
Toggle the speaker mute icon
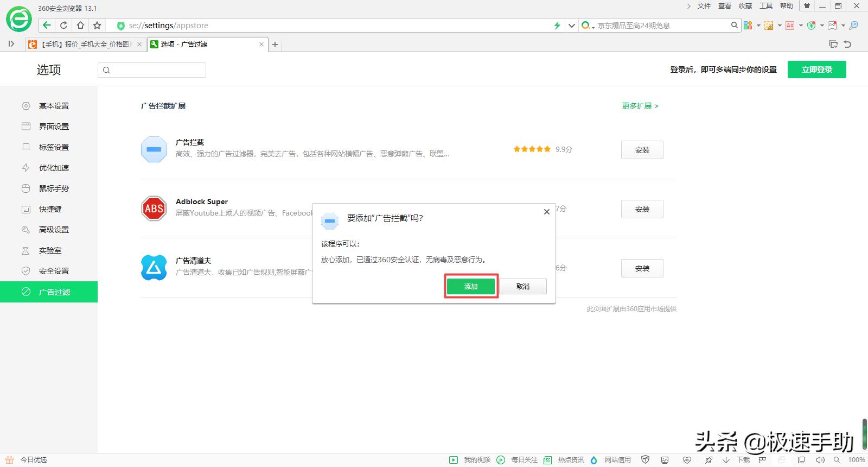click(x=820, y=460)
